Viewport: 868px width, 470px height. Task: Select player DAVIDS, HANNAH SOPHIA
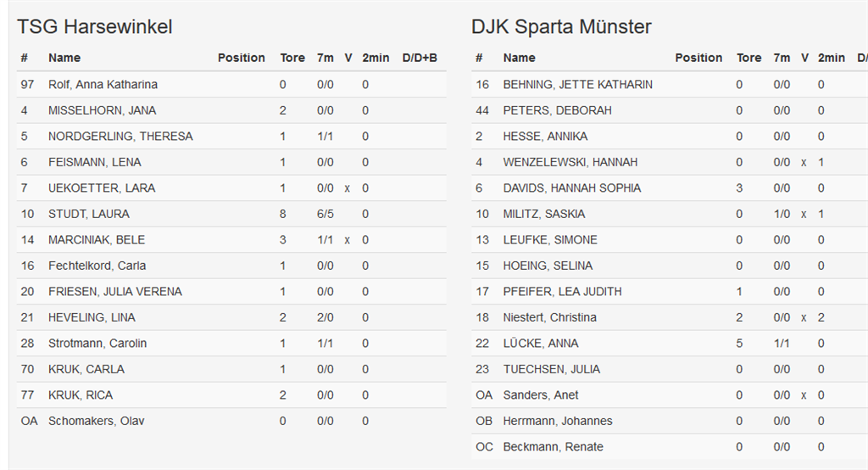[572, 188]
